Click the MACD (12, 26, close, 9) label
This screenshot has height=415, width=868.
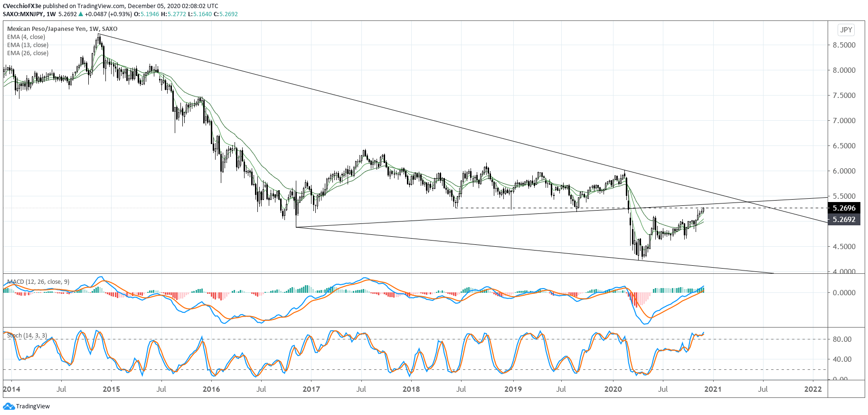38,282
